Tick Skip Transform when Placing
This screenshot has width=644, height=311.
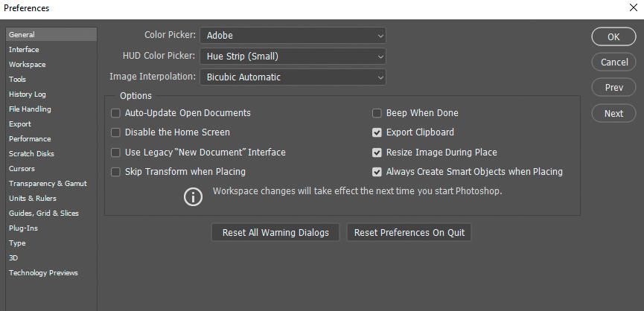click(x=115, y=172)
